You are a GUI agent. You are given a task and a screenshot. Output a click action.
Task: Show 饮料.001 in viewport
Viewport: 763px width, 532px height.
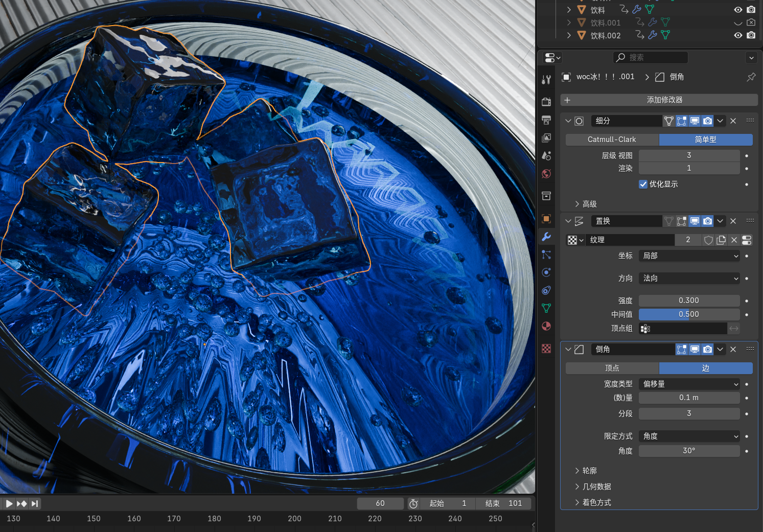738,22
